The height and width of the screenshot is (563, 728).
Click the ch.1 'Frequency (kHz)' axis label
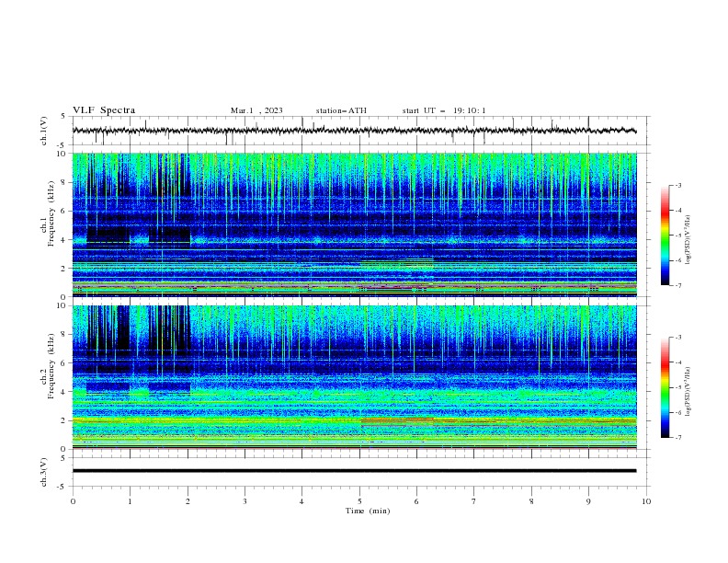coord(51,212)
